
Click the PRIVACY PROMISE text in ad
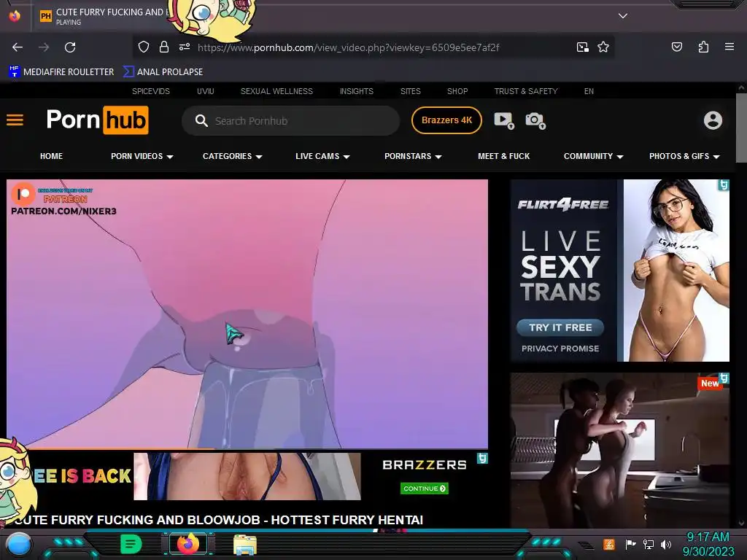pos(560,349)
